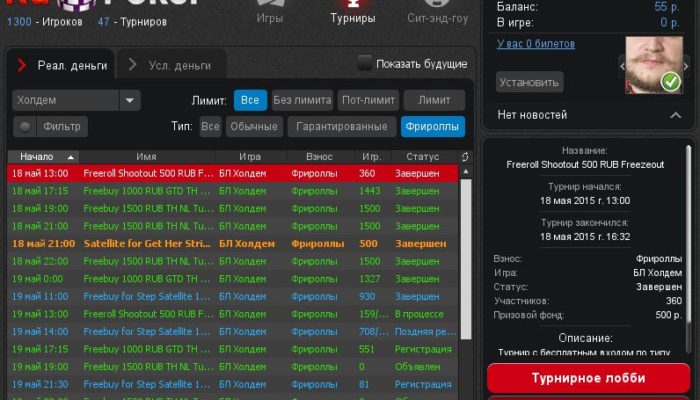Click the Турнирное лобби button
Image resolution: width=700 pixels, height=400 pixels.
click(586, 379)
